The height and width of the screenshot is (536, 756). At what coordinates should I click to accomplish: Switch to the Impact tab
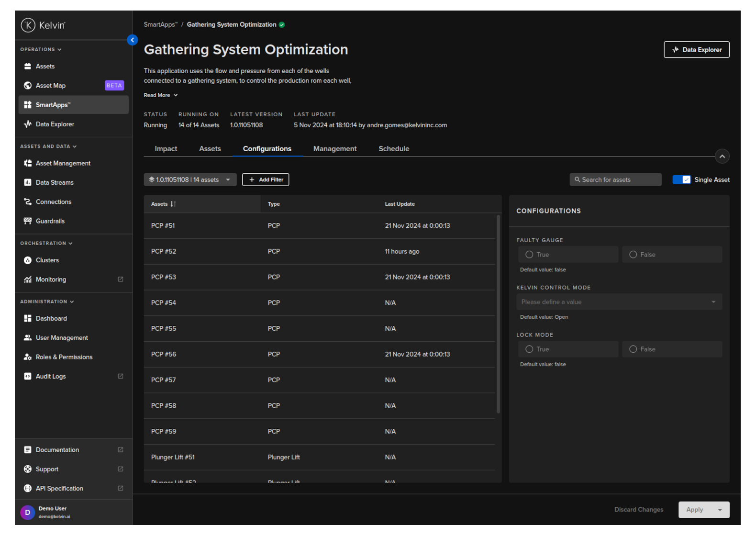point(166,149)
